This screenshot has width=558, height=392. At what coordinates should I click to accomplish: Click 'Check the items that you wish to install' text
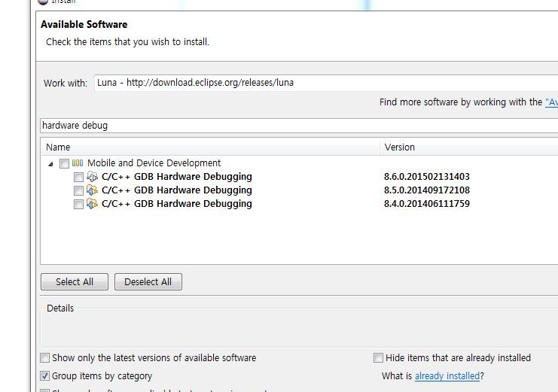127,42
